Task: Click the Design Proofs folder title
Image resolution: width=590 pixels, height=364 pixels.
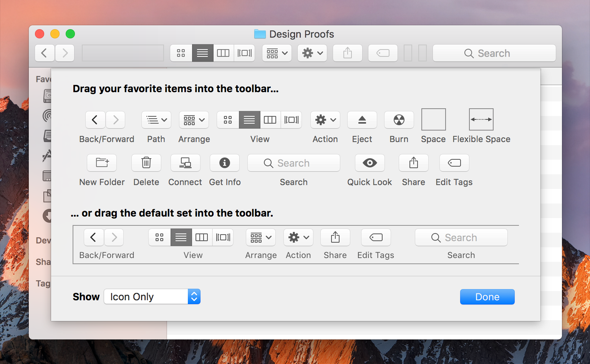Action: (294, 34)
